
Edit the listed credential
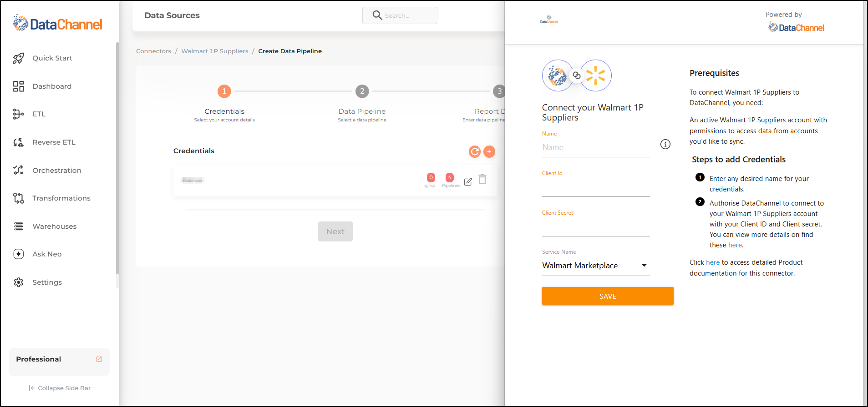coord(468,182)
